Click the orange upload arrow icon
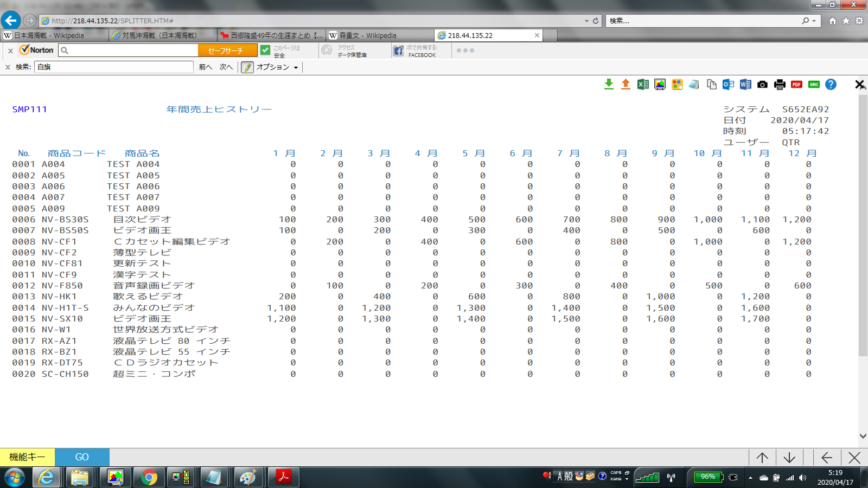868x488 pixels. [626, 84]
